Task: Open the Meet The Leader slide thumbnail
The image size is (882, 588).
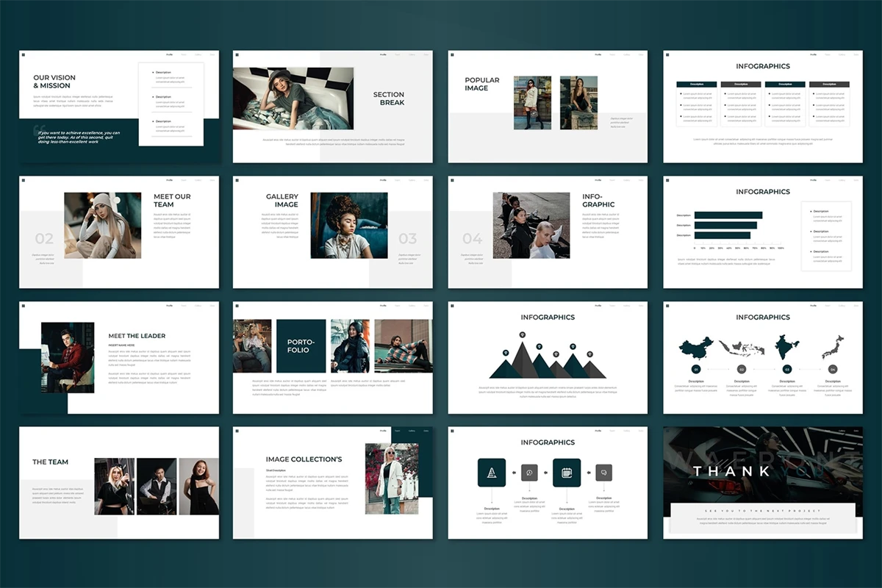Action: (119, 358)
